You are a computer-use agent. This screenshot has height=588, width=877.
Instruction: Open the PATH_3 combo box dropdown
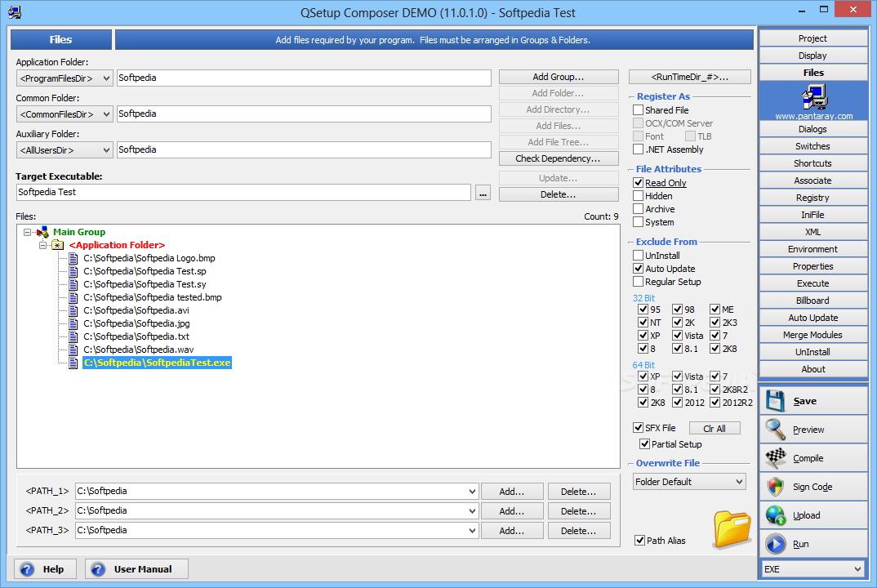click(472, 530)
